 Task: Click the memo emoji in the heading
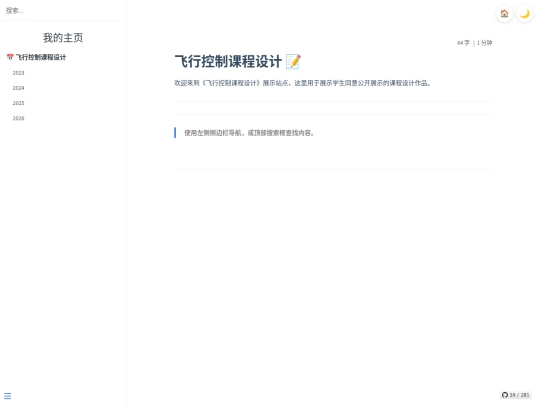click(293, 62)
